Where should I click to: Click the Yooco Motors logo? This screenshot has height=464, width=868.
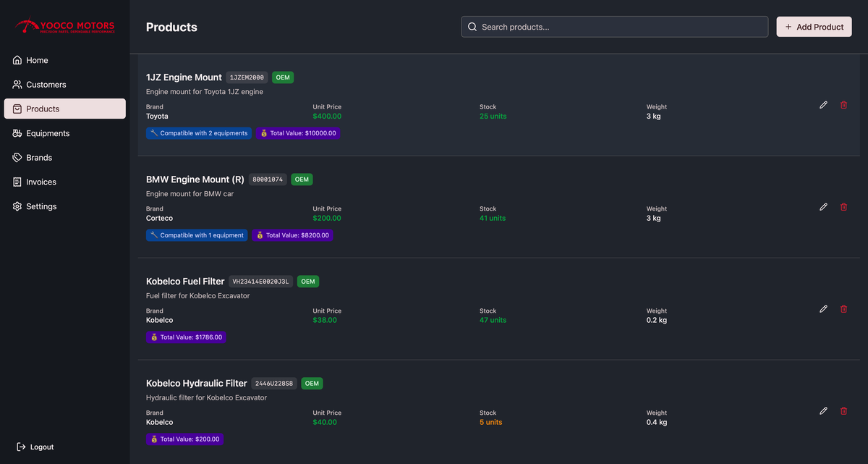coord(64,27)
